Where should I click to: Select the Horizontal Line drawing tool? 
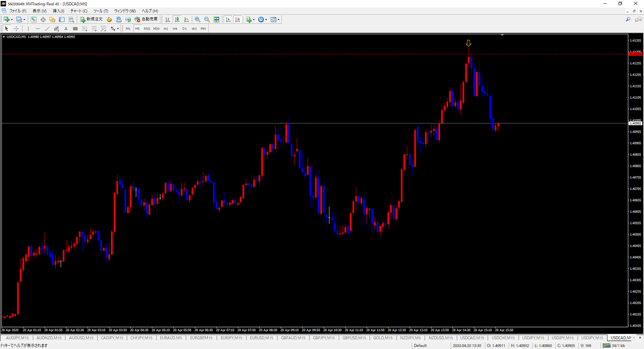(38, 28)
